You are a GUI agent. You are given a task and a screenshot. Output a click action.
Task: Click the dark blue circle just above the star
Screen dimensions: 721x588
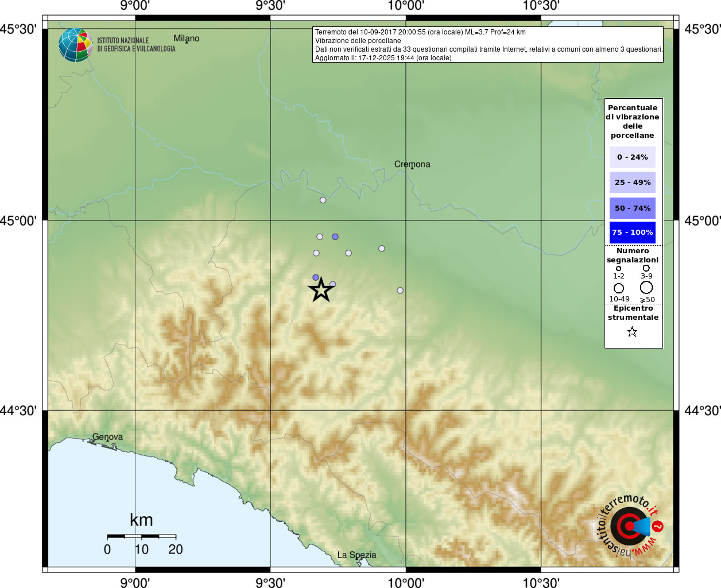coord(316,277)
